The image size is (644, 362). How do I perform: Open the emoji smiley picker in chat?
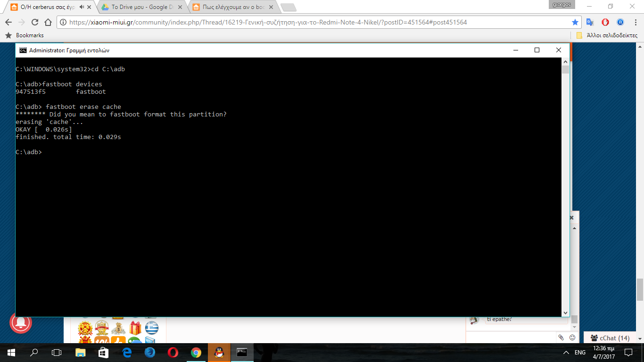coord(572,337)
